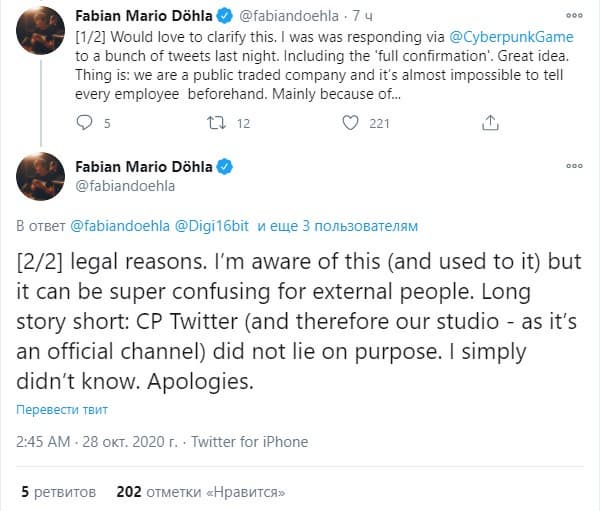The width and height of the screenshot is (600, 511).
Task: Like the first tweet with the heart icon
Action: pyautogui.click(x=350, y=123)
